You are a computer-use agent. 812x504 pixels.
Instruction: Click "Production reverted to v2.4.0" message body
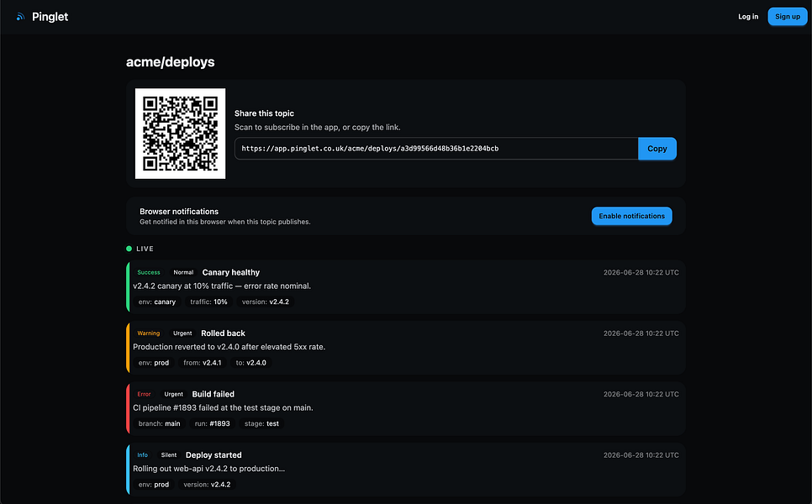(229, 347)
